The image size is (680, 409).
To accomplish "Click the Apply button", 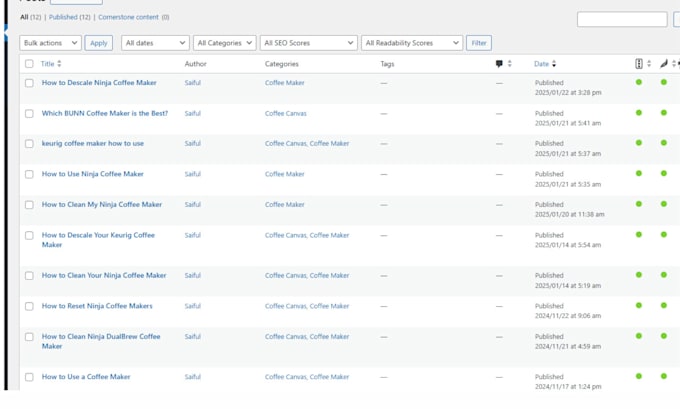I will click(x=98, y=43).
